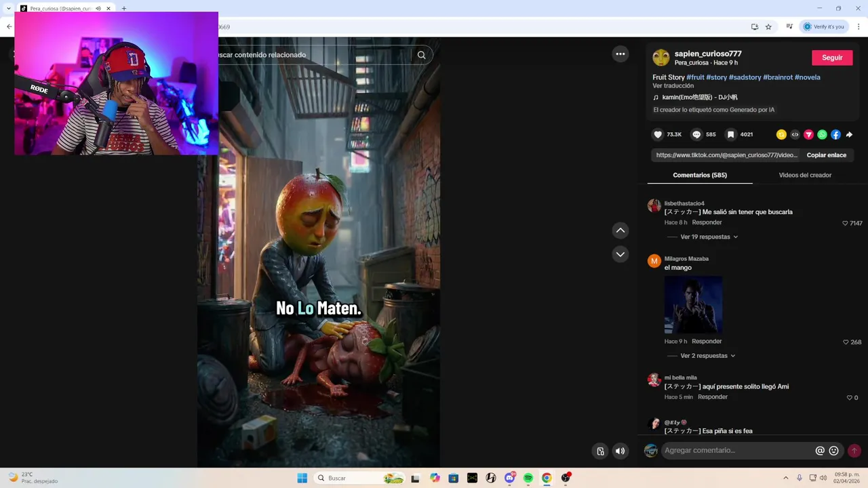Open Spotify from the taskbar
Viewport: 868px width, 488px height.
(x=528, y=478)
